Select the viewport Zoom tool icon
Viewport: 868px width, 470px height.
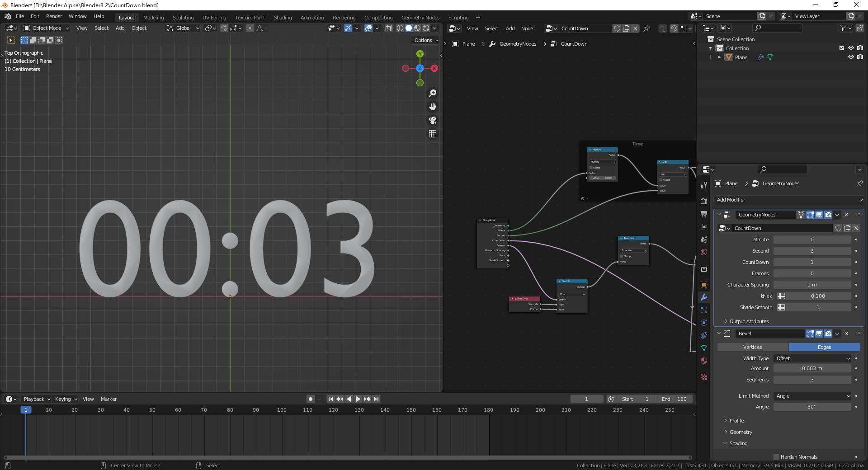(433, 93)
